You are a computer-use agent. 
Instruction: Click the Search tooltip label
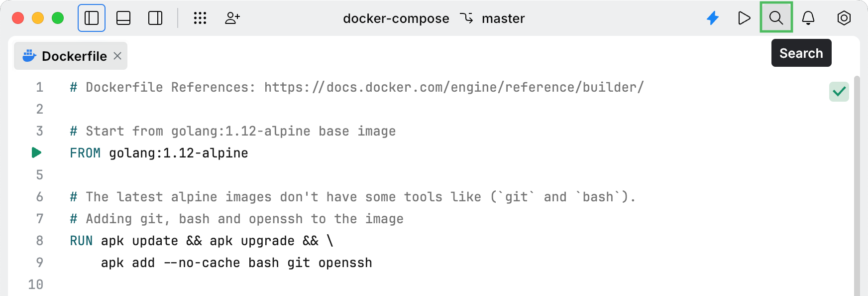(x=800, y=53)
